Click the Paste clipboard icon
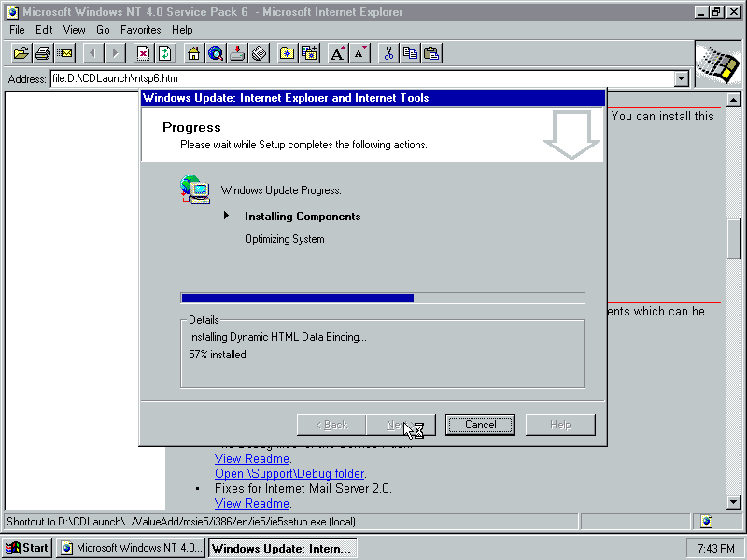This screenshot has width=747, height=560. [431, 53]
